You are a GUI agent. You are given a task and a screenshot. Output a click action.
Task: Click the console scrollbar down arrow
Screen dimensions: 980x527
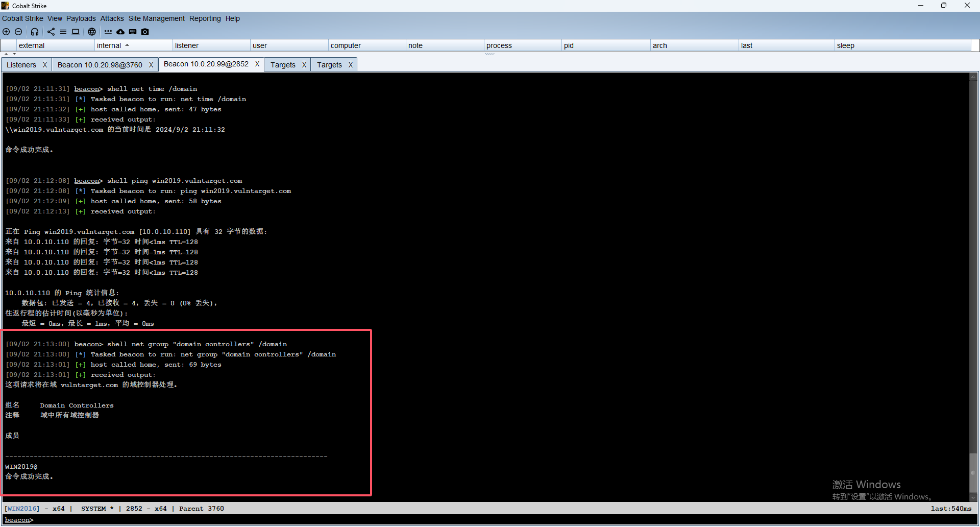[973, 498]
